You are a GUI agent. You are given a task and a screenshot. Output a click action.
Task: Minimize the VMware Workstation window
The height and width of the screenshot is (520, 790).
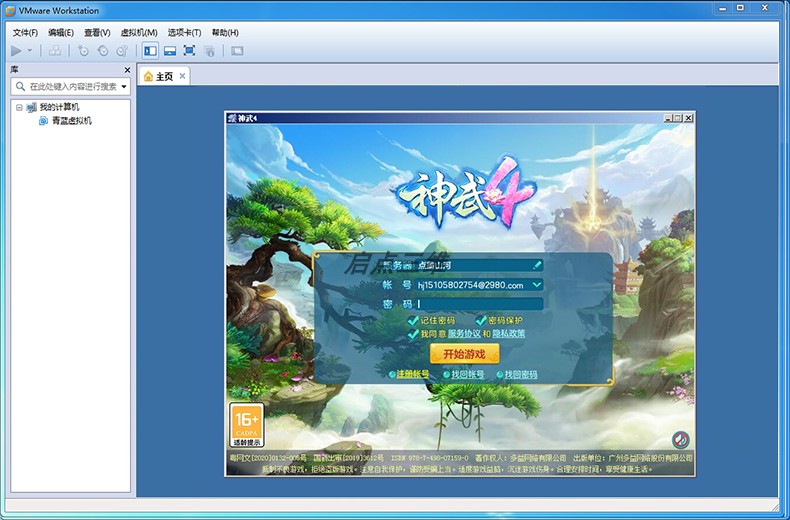722,8
